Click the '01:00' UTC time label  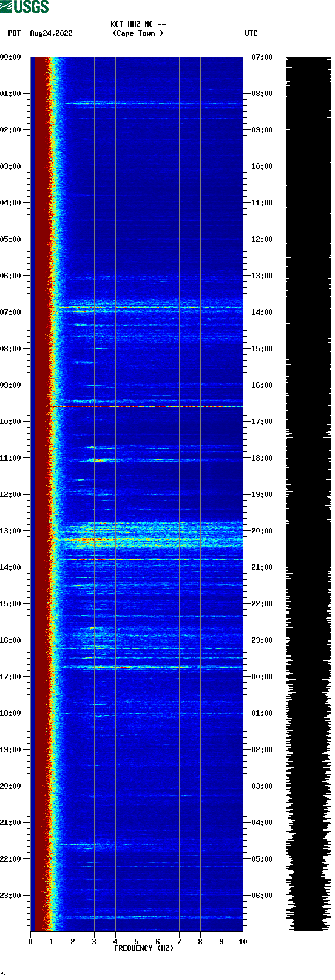(x=262, y=713)
